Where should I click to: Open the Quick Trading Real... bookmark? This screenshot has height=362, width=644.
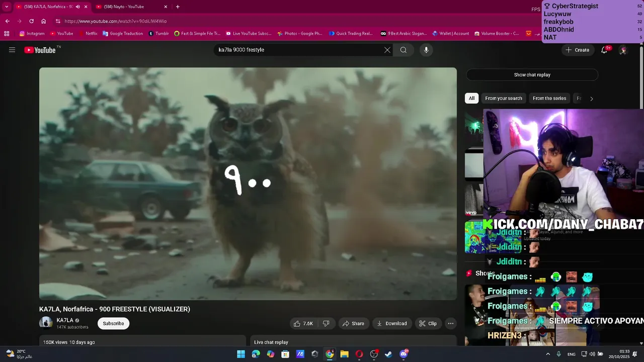coord(351,34)
